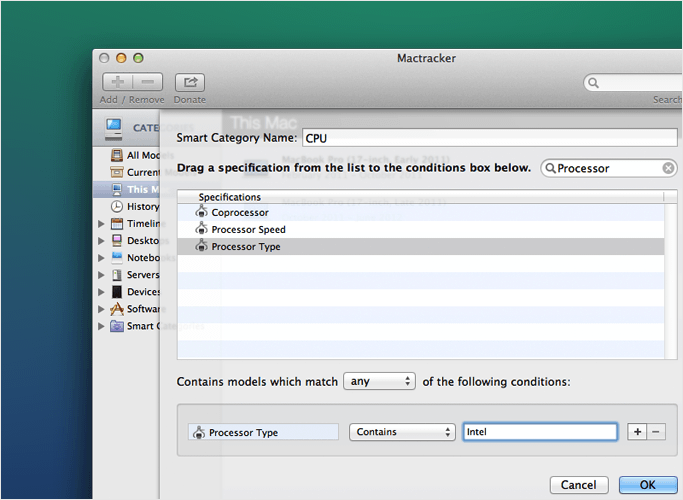Select the Software sidebar icon

point(117,309)
